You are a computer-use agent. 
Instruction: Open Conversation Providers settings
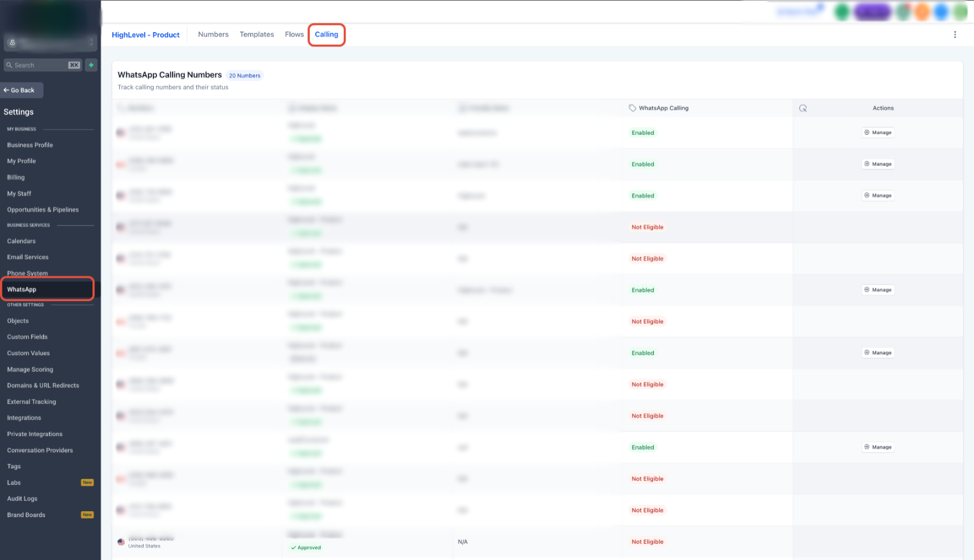point(40,450)
